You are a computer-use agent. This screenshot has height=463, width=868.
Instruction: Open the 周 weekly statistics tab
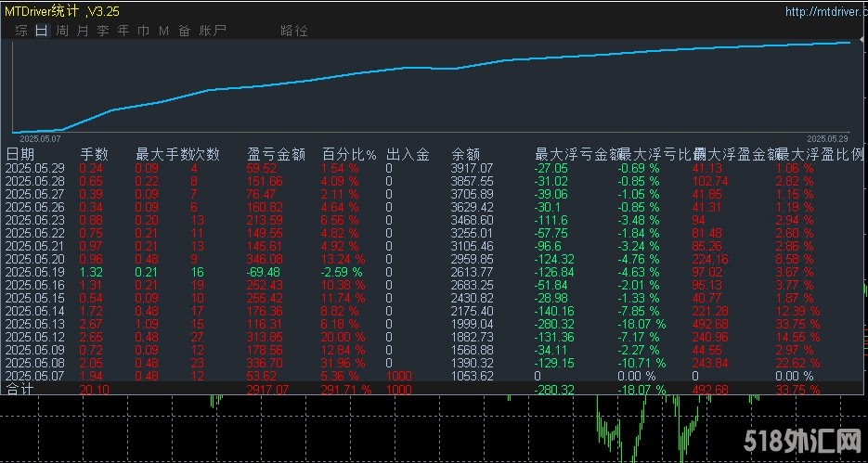click(62, 31)
